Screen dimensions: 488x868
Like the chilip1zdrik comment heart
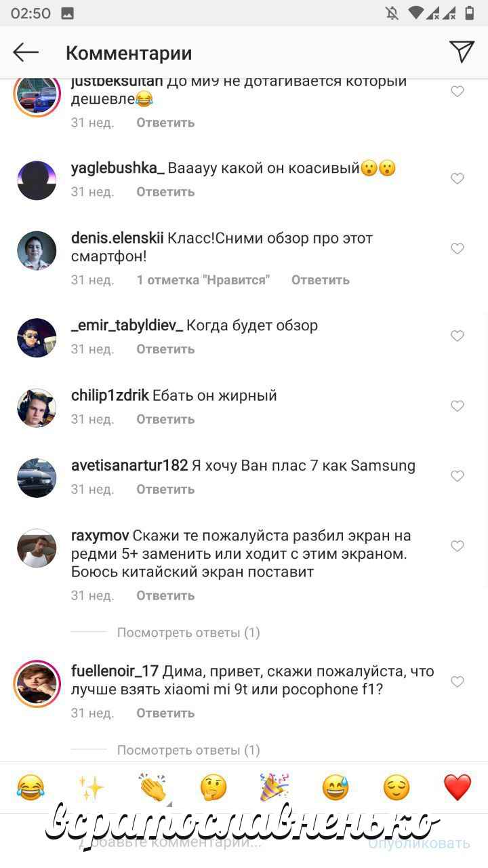457,406
